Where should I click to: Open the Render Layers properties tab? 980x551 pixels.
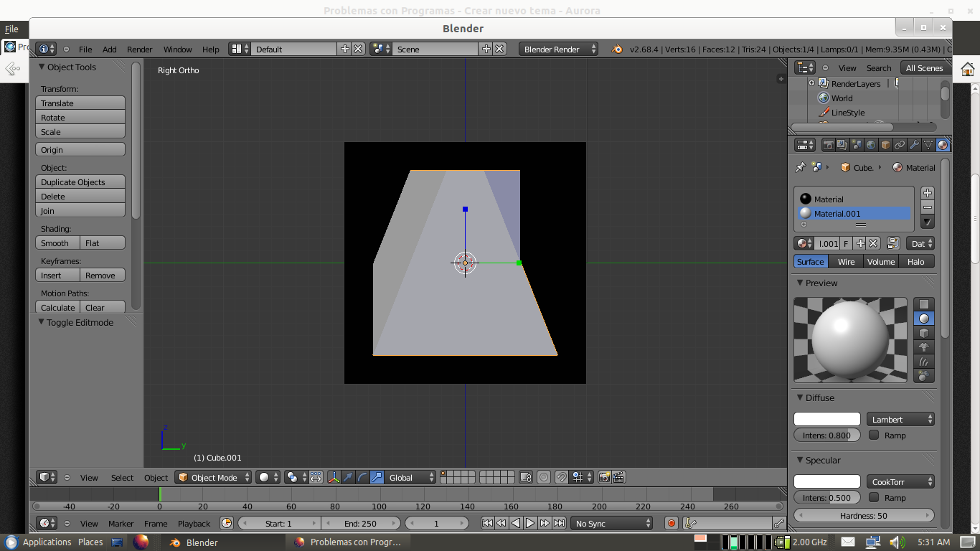click(x=842, y=145)
